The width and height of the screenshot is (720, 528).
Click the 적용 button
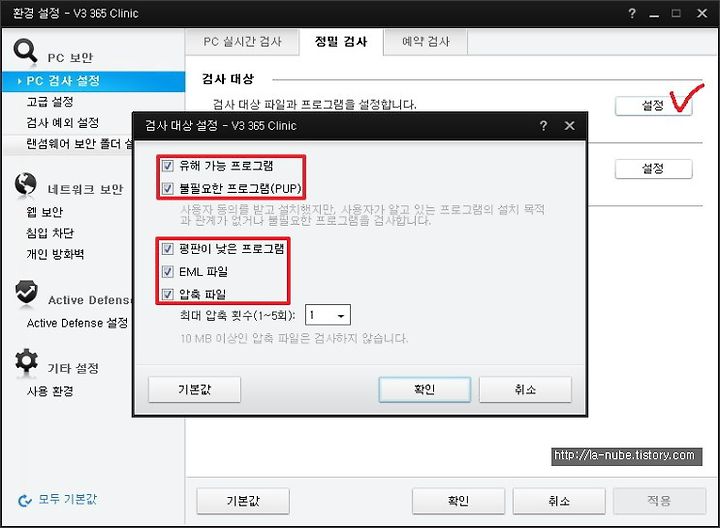[659, 501]
